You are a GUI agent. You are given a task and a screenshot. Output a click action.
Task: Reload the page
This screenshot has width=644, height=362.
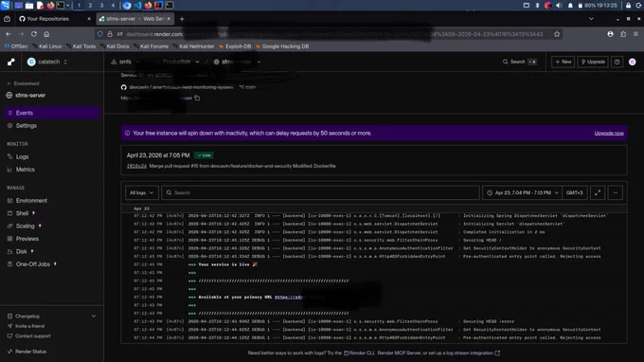coord(34,34)
